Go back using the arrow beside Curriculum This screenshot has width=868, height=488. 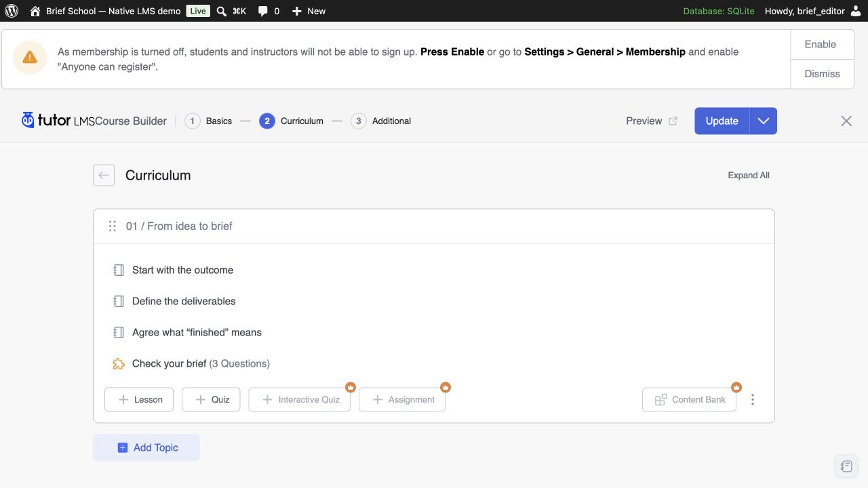point(104,175)
